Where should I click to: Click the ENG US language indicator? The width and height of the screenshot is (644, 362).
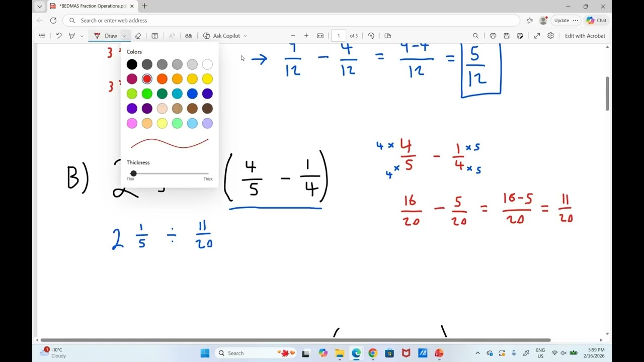[x=540, y=353]
